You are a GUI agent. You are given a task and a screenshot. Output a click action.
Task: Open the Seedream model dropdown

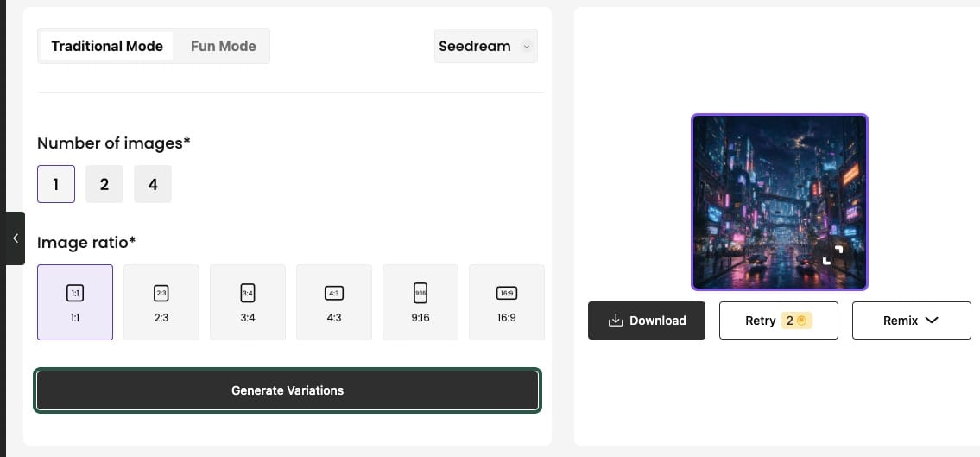[485, 47]
